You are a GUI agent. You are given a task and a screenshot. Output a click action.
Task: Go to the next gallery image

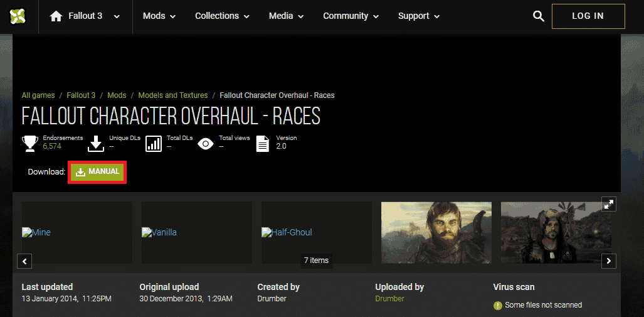pyautogui.click(x=609, y=261)
